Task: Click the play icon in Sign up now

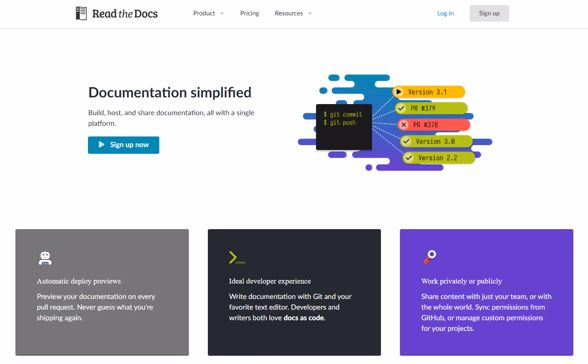Action: pos(101,145)
